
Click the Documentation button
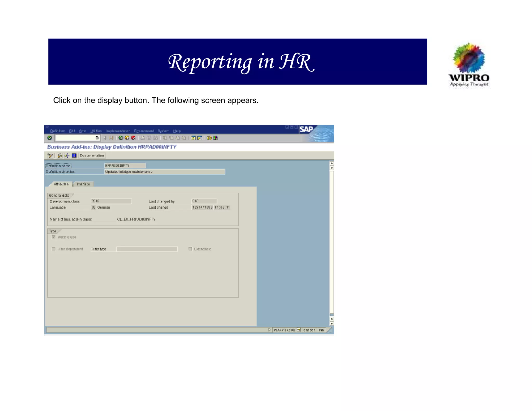tap(92, 156)
